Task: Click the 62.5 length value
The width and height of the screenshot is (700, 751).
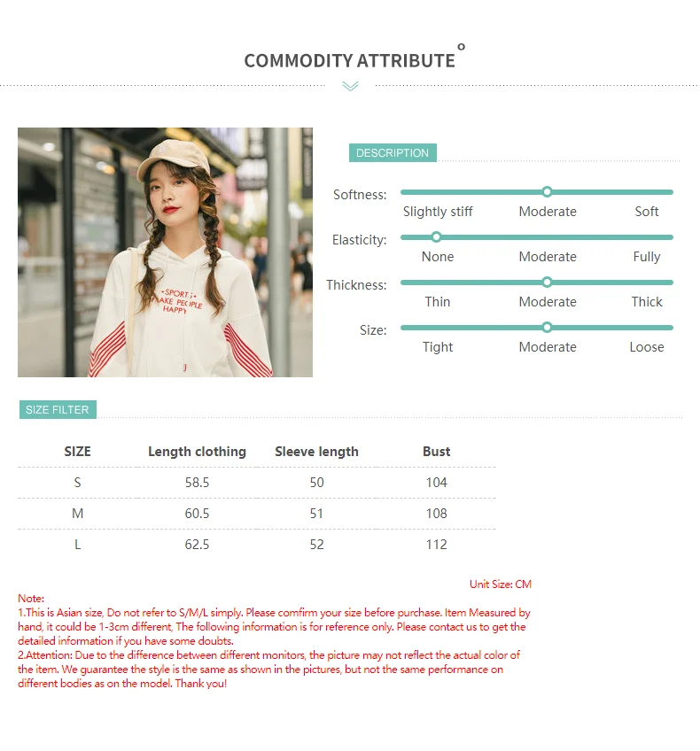Action: tap(197, 545)
